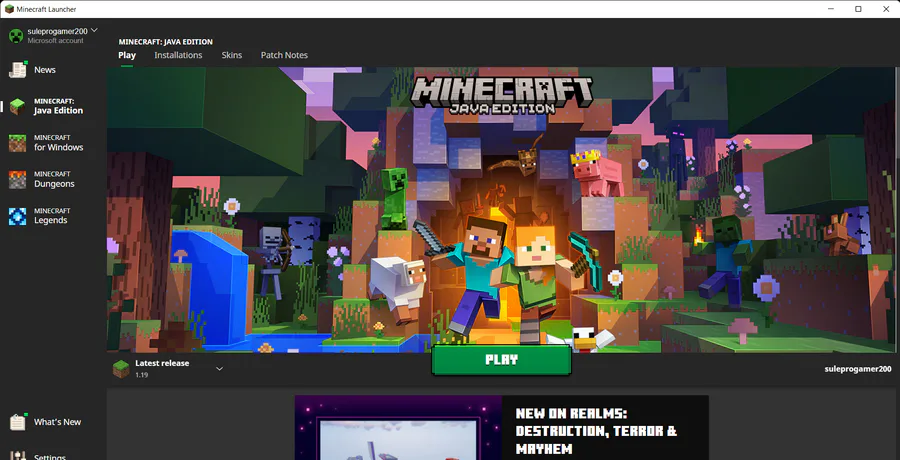This screenshot has width=900, height=460.
Task: Switch to the Patch Notes tab
Action: point(284,55)
